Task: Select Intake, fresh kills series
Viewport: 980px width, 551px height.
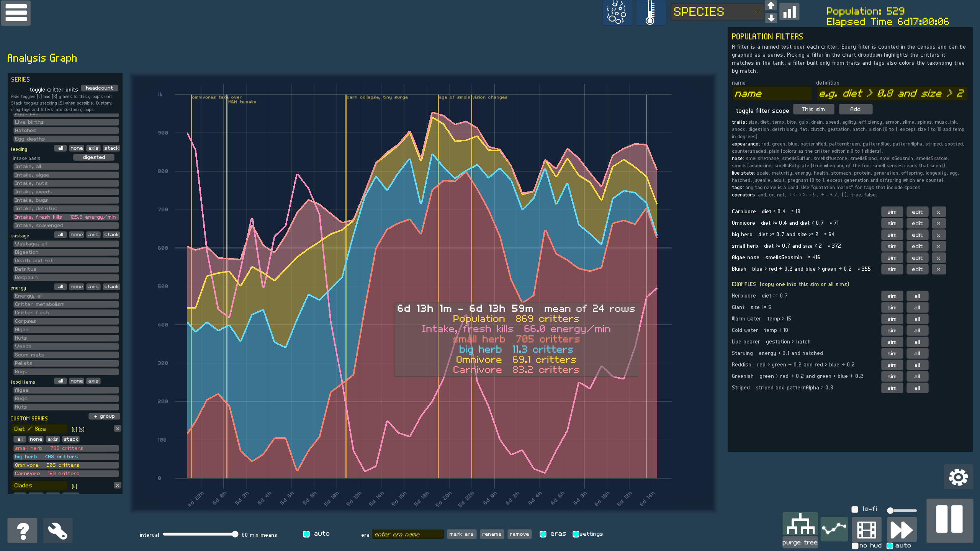Action: tap(66, 217)
